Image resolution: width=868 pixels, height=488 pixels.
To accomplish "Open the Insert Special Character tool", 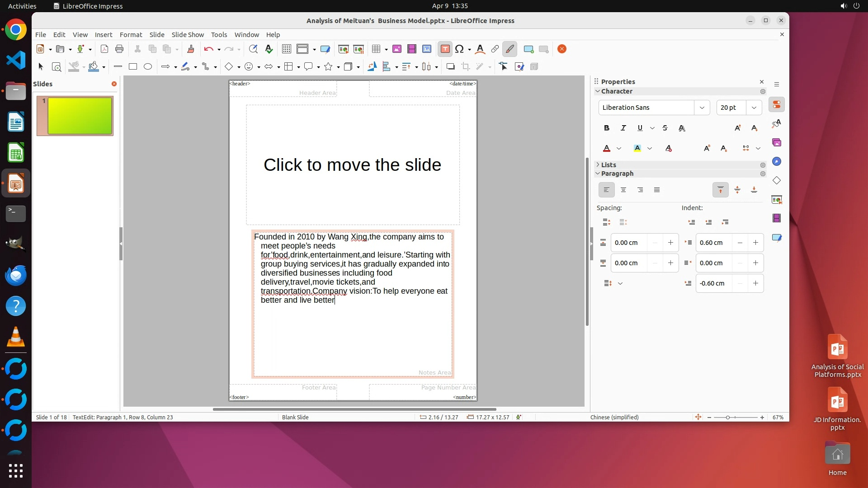I will [459, 49].
